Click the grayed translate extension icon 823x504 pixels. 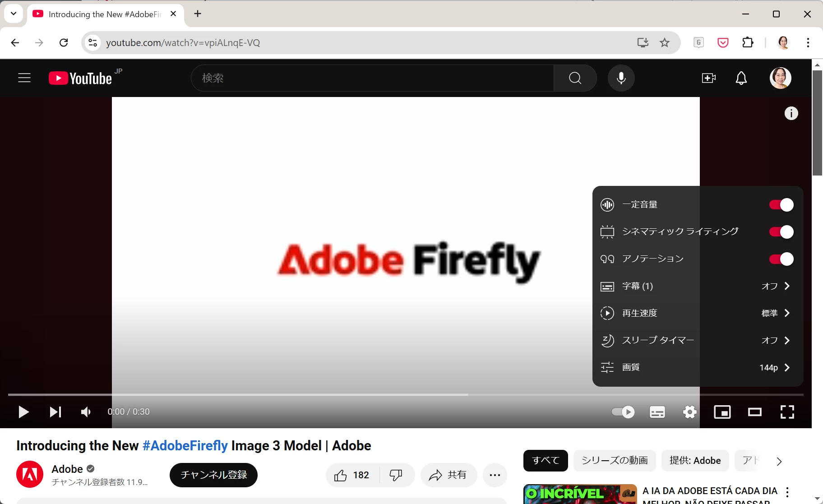[698, 43]
